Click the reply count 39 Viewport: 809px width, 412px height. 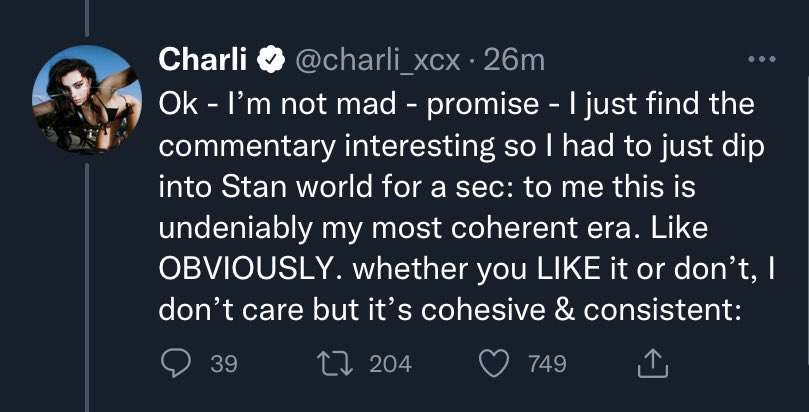(224, 365)
